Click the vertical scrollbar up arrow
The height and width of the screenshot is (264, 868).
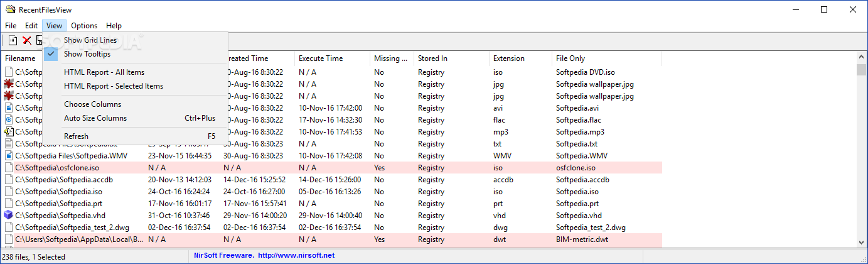click(862, 58)
